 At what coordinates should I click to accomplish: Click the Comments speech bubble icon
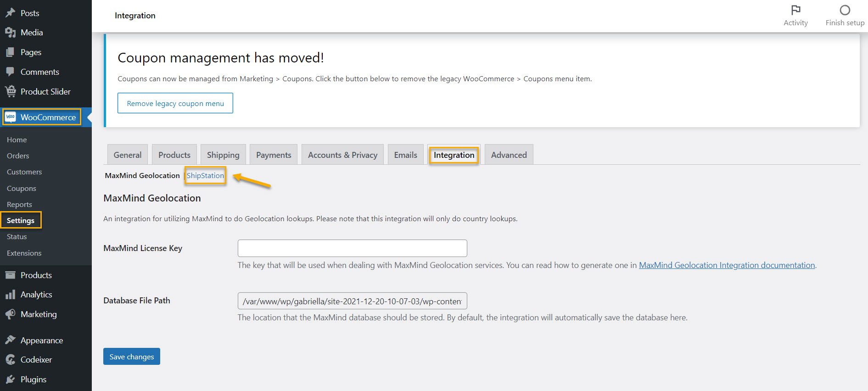tap(10, 72)
